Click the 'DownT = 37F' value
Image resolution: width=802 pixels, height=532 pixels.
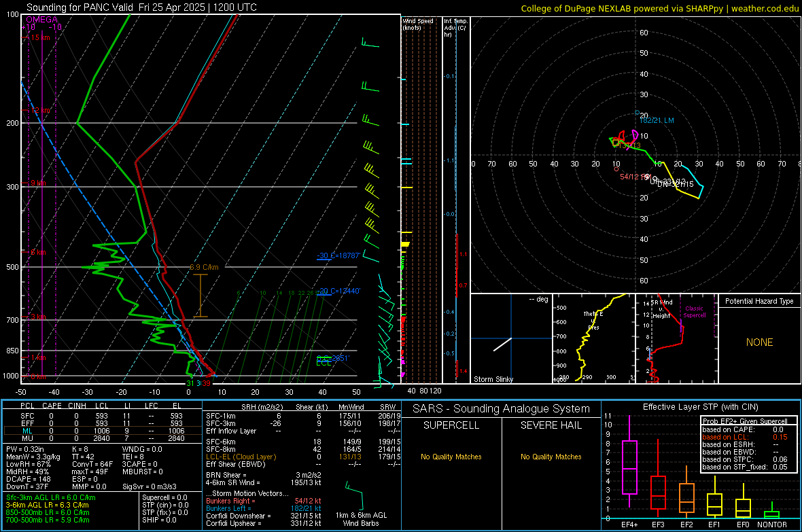click(x=27, y=486)
